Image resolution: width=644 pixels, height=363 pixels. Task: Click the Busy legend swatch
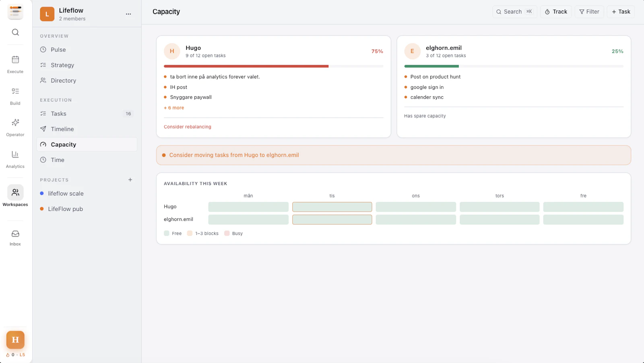tap(227, 233)
